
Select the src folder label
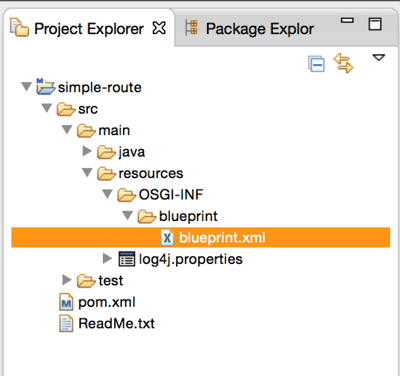(88, 109)
